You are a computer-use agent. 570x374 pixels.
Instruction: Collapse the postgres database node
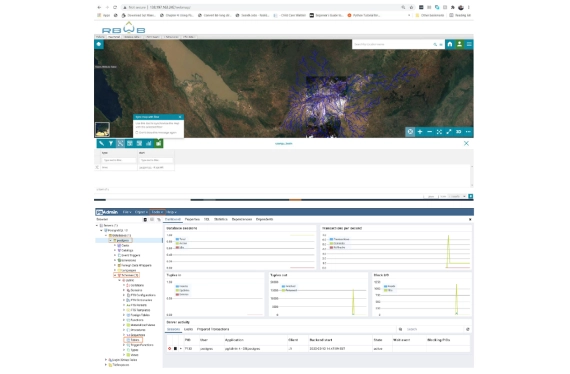point(111,240)
